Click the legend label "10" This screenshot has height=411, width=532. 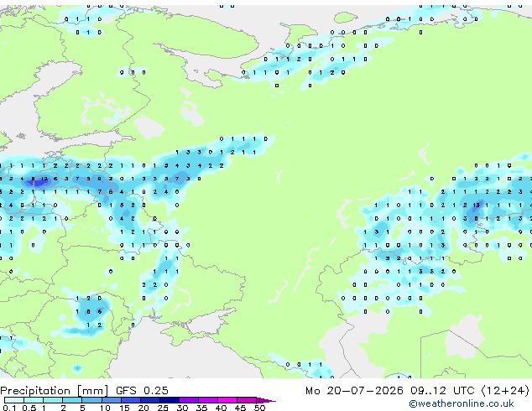click(x=105, y=408)
